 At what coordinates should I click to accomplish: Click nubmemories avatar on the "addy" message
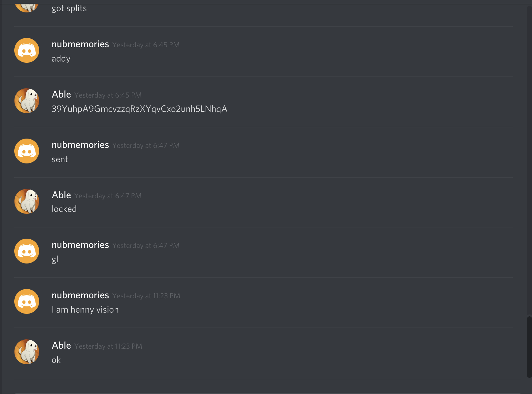click(x=27, y=50)
